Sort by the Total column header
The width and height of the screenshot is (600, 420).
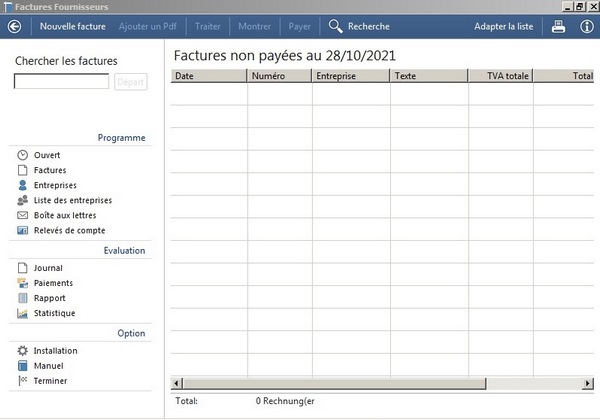[x=564, y=76]
